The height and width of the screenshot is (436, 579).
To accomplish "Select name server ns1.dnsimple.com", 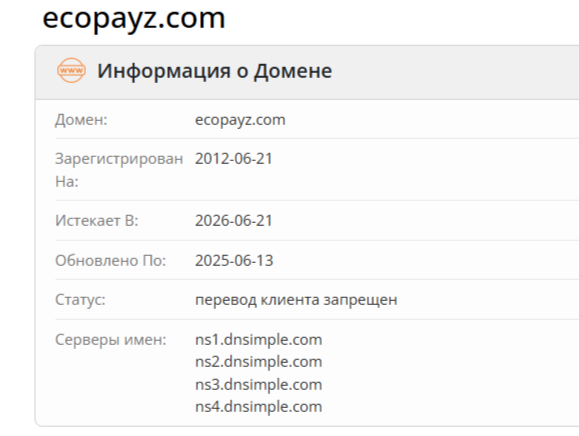I will click(x=258, y=340).
